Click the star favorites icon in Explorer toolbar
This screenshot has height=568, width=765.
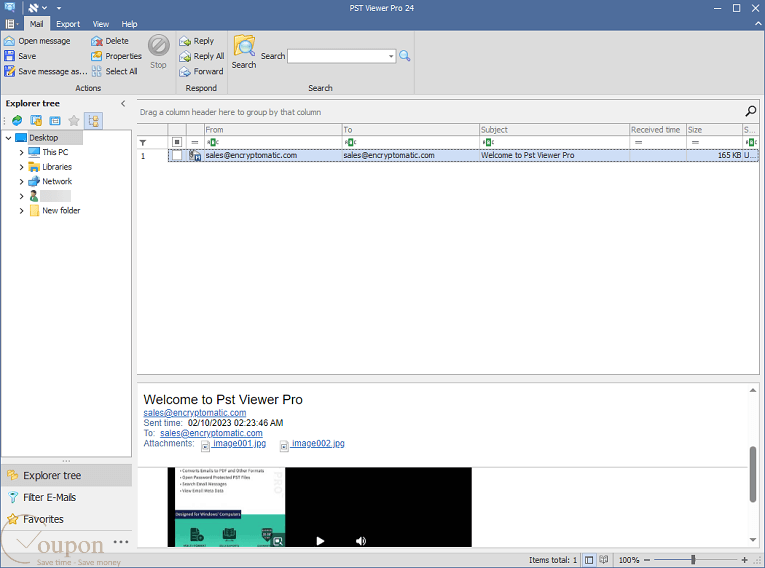click(x=74, y=121)
